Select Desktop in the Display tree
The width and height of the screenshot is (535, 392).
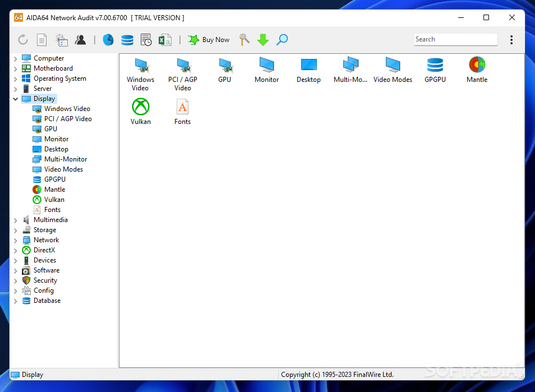(x=50, y=149)
